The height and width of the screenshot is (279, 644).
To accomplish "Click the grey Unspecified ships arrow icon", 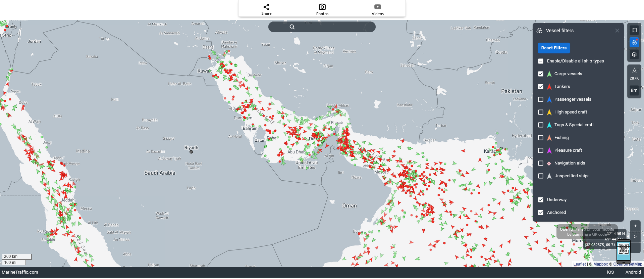I will (549, 176).
